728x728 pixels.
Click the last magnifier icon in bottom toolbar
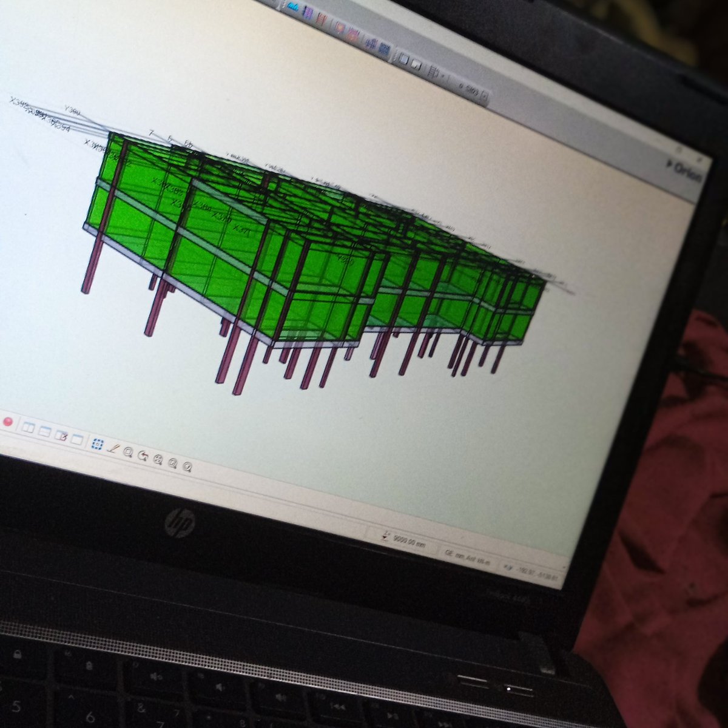187,467
